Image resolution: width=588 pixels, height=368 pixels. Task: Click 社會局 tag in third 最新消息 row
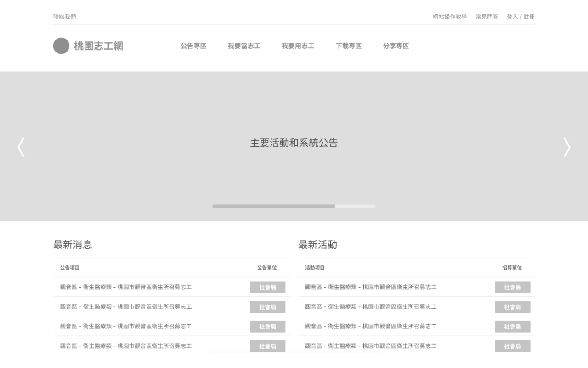pos(267,327)
